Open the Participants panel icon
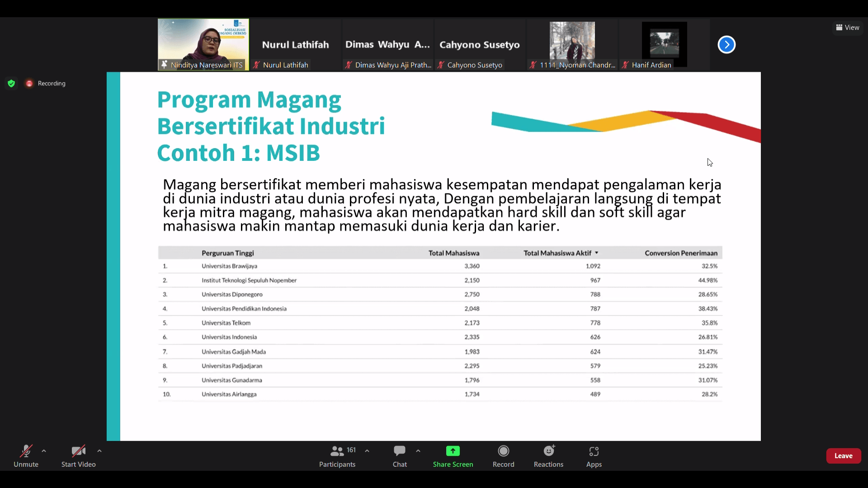The image size is (868, 488). 337,451
